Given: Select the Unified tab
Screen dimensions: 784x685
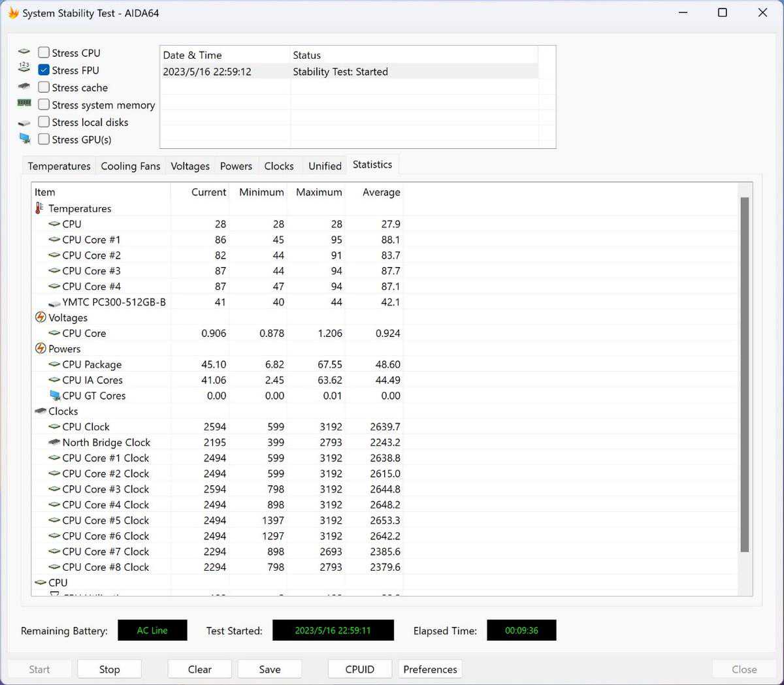Looking at the screenshot, I should 325,166.
